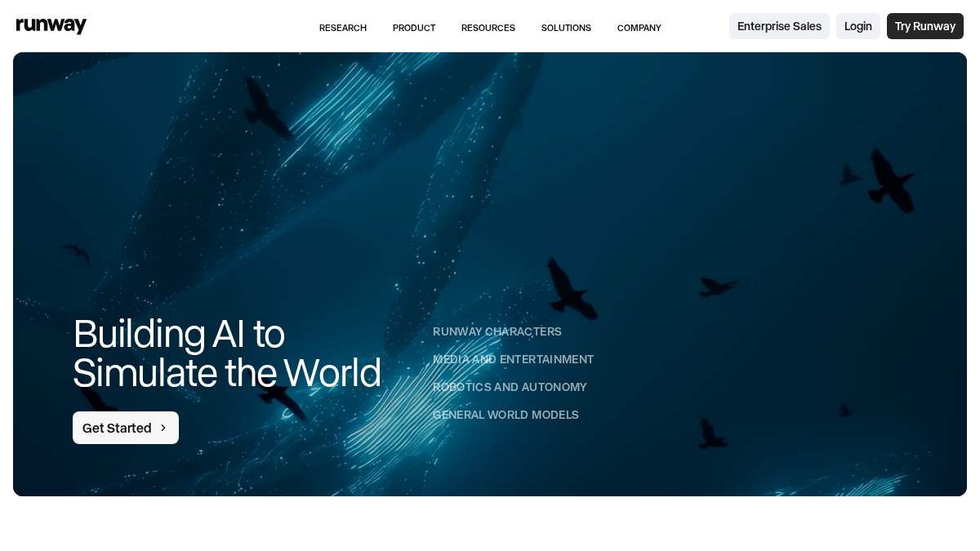Open the Solutions menu

(x=566, y=28)
